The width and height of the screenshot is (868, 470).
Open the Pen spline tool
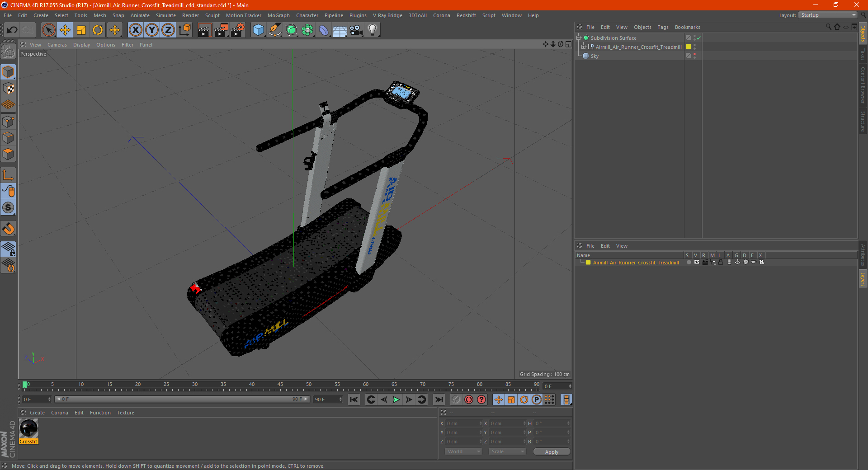(x=275, y=30)
